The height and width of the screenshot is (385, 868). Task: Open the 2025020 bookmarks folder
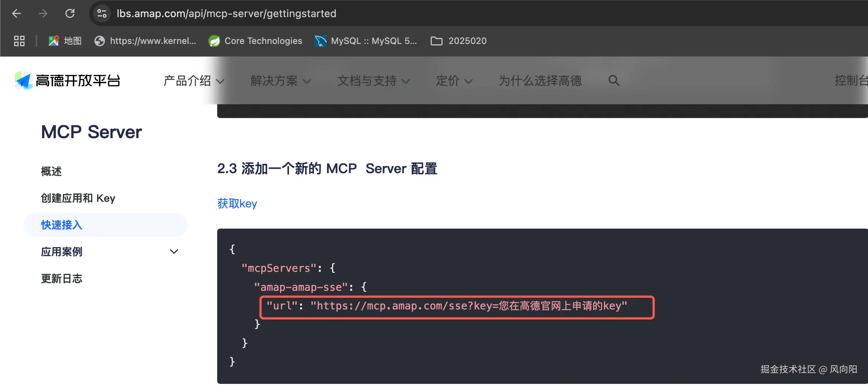pos(458,41)
